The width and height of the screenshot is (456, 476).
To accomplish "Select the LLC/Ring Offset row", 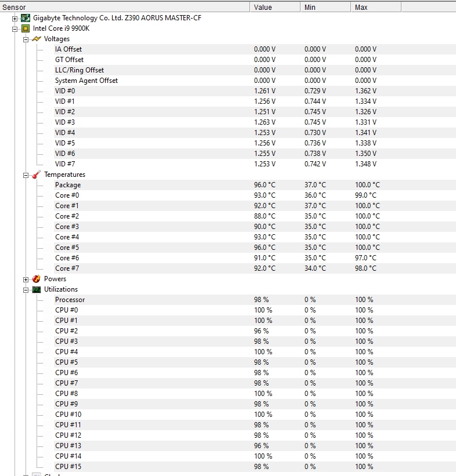I will coord(255,70).
